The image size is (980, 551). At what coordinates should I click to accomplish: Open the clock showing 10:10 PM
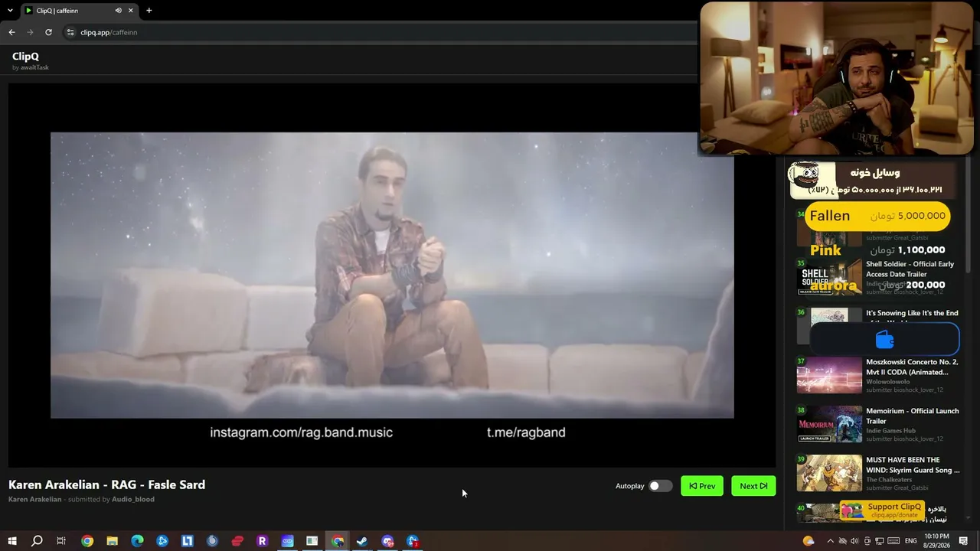pyautogui.click(x=936, y=541)
